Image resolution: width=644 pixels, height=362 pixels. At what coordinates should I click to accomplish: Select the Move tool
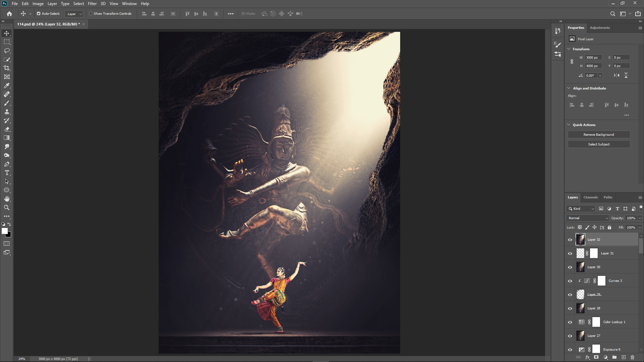point(7,33)
